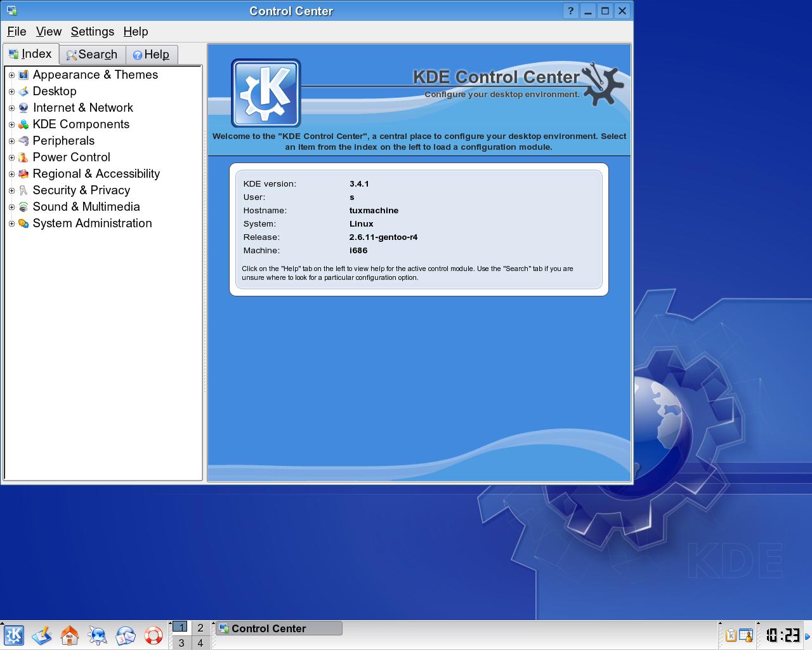Switch to virtual desktop 1 in pager
This screenshot has width=812, height=650.
[x=181, y=627]
